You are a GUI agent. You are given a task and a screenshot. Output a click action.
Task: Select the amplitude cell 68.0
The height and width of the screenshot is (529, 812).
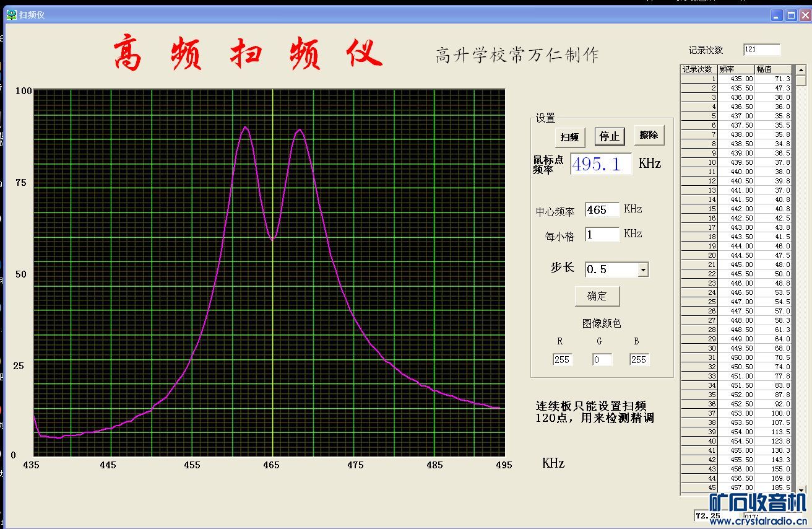click(773, 348)
